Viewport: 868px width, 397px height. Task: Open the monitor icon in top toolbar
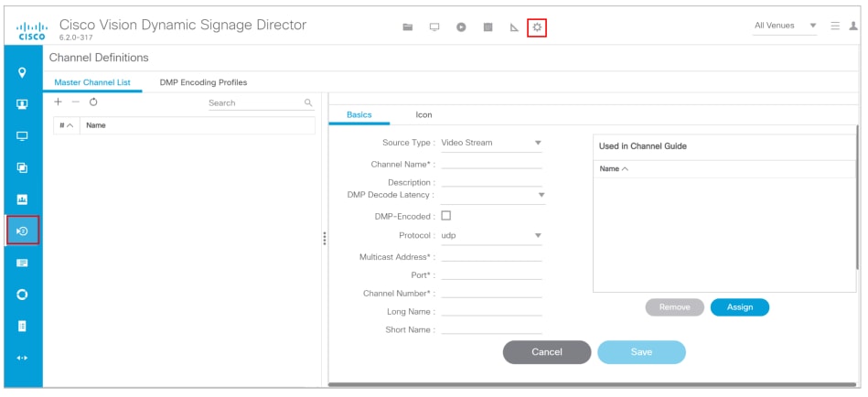pyautogui.click(x=434, y=27)
